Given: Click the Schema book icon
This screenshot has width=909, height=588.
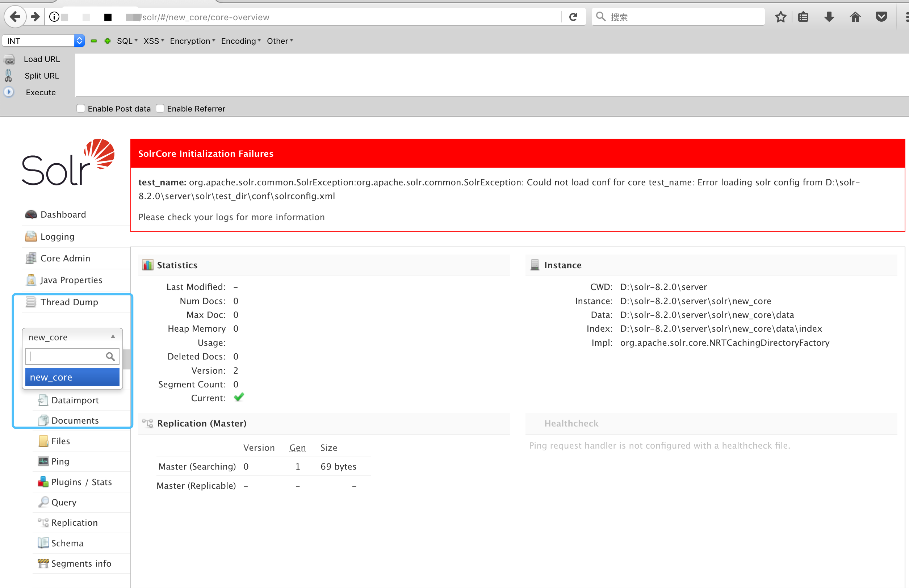Looking at the screenshot, I should [x=43, y=543].
